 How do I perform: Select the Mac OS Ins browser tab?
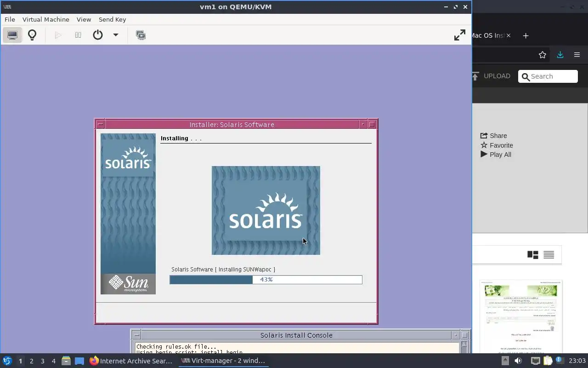point(488,35)
